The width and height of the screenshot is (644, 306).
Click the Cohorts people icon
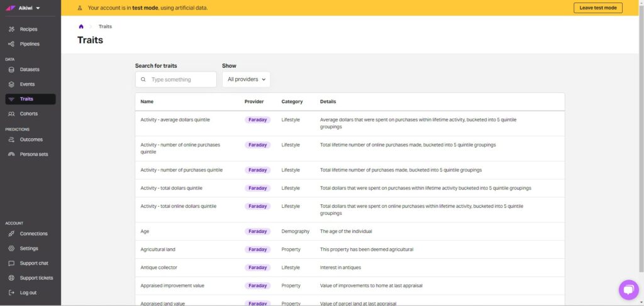(x=11, y=114)
